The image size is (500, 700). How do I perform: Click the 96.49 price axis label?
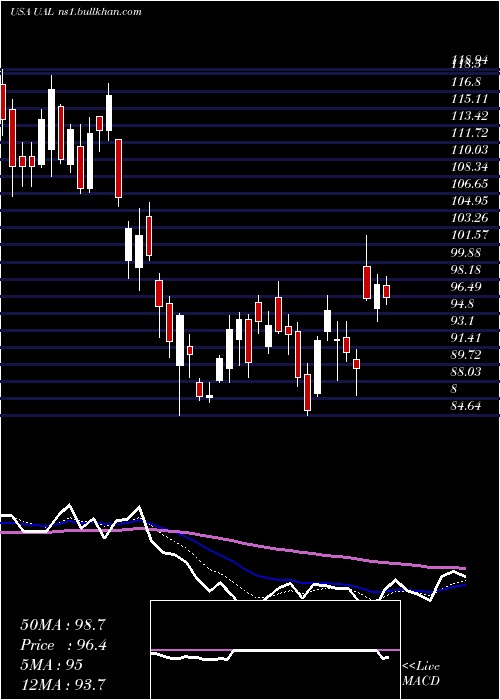(467, 287)
